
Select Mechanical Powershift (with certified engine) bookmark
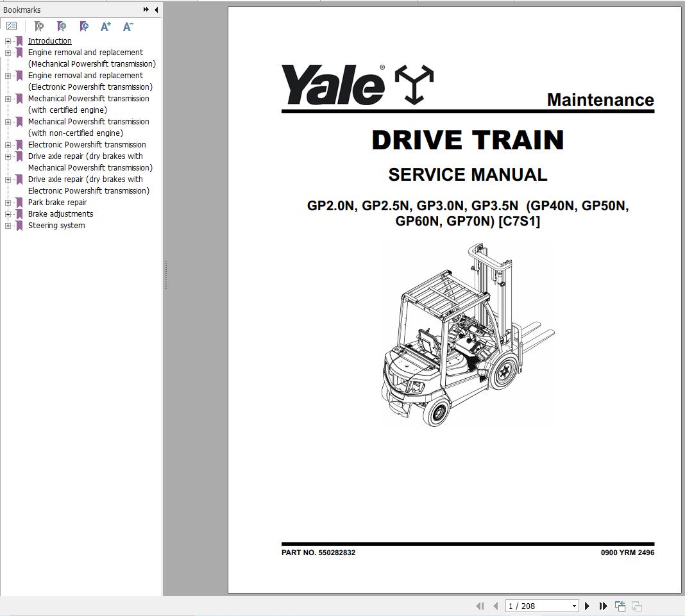tap(89, 104)
